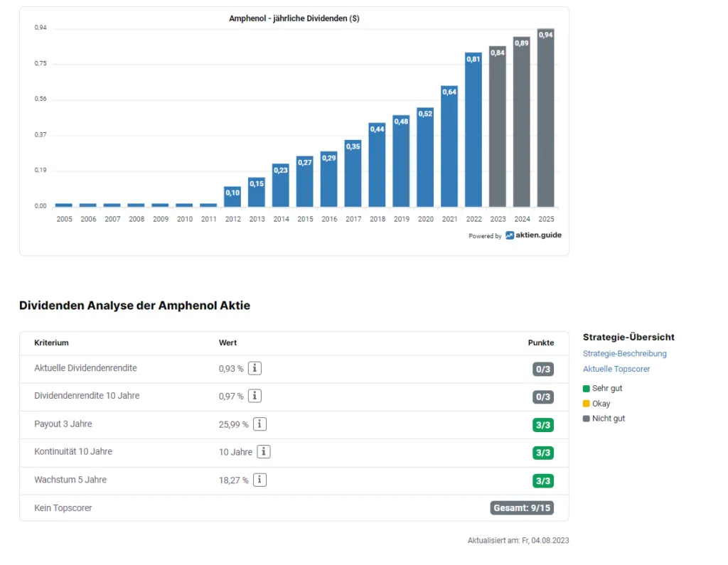
Task: Click info icon next to 0,93 % yield
Action: coord(255,368)
